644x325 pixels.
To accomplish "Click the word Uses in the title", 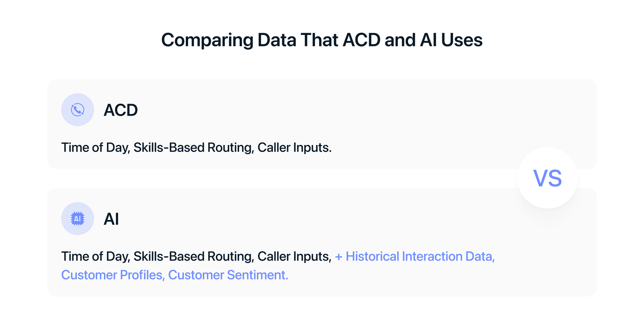I will pos(462,40).
